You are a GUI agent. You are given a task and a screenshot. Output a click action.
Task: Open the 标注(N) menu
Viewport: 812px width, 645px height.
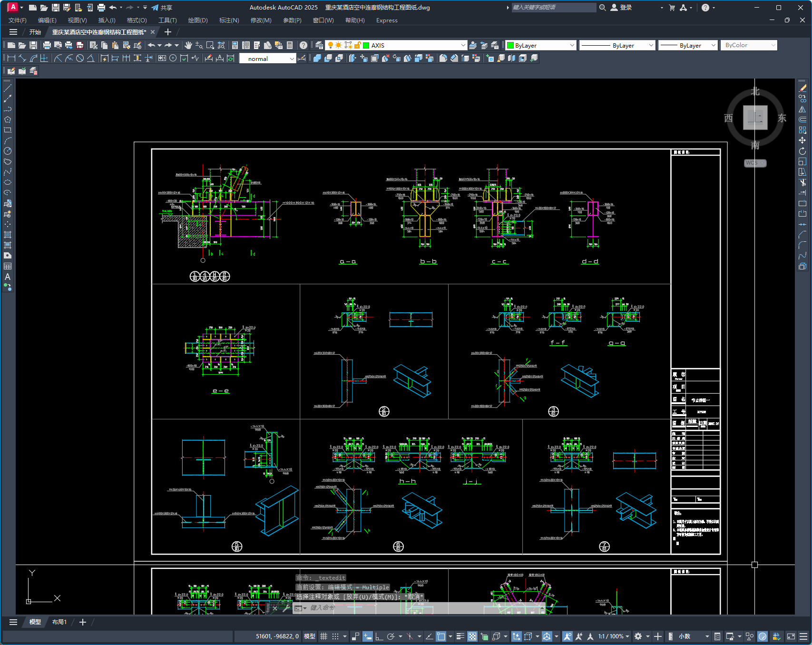point(229,20)
